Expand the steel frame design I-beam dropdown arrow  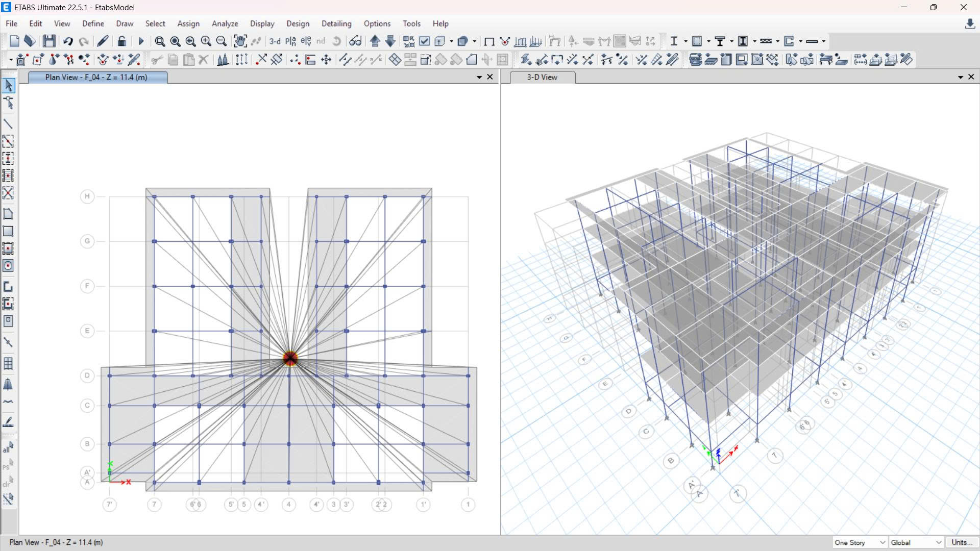coord(685,41)
